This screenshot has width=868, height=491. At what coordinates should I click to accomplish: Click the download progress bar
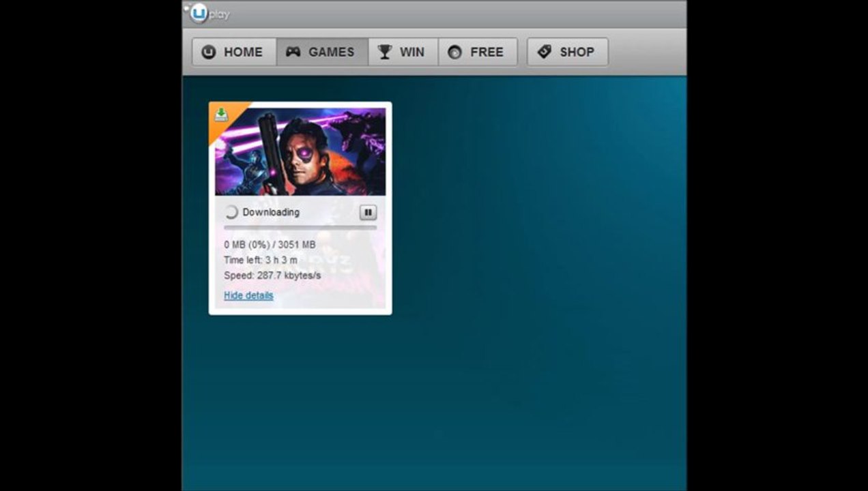coord(300,228)
